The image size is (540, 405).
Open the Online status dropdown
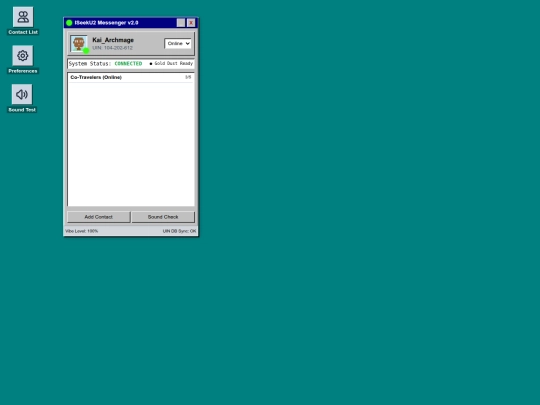tap(178, 43)
